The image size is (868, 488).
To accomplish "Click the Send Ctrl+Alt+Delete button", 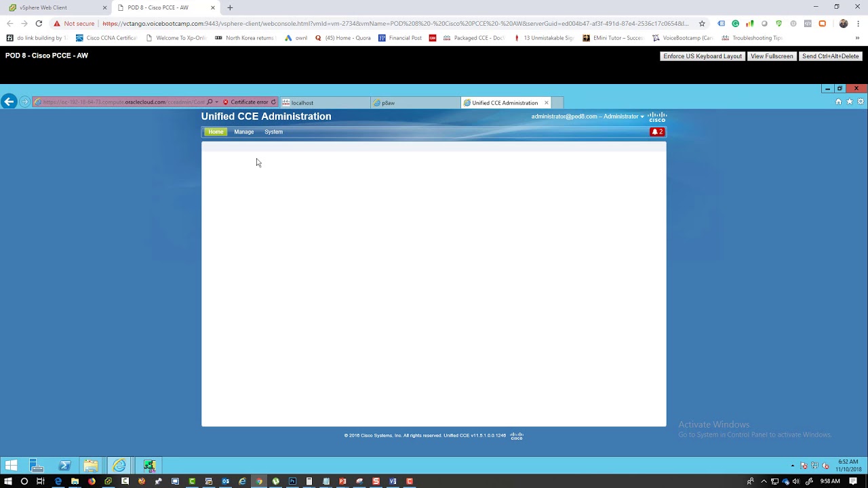I will 830,56.
